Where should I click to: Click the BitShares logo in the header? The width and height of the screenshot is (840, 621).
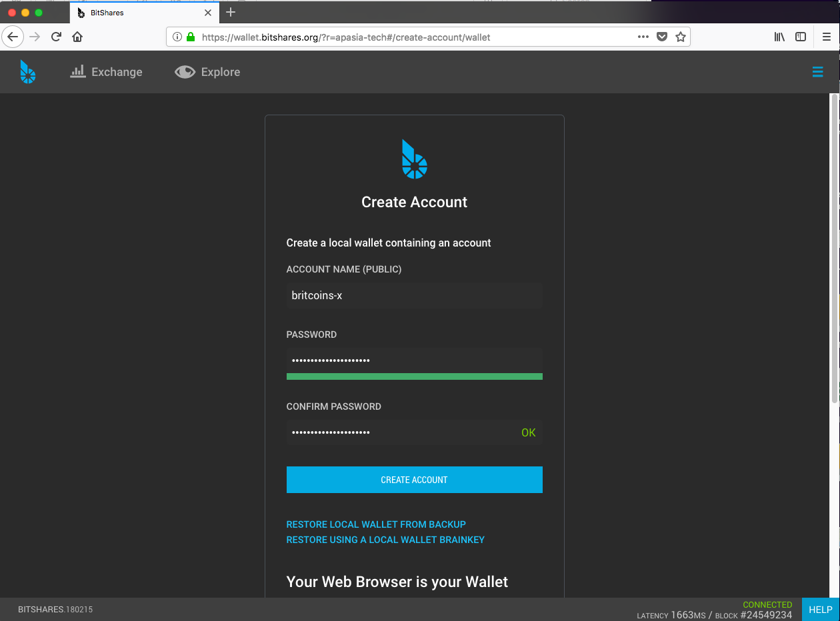pos(27,71)
